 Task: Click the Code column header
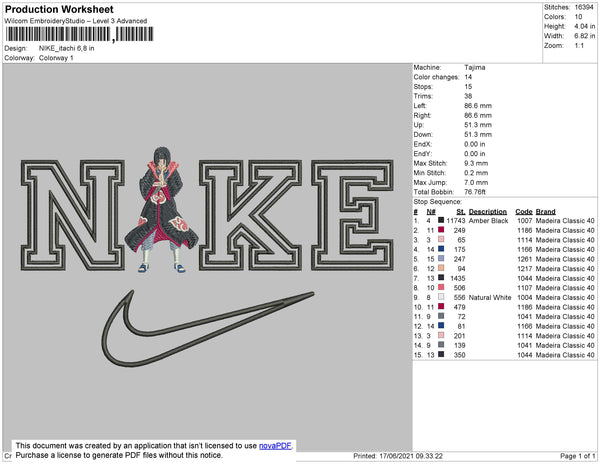point(524,212)
